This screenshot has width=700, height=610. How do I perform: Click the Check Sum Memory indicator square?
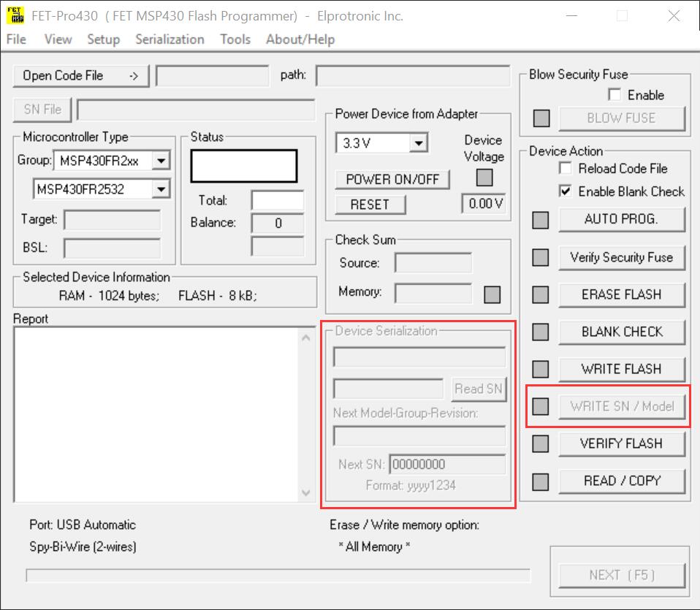(x=492, y=294)
